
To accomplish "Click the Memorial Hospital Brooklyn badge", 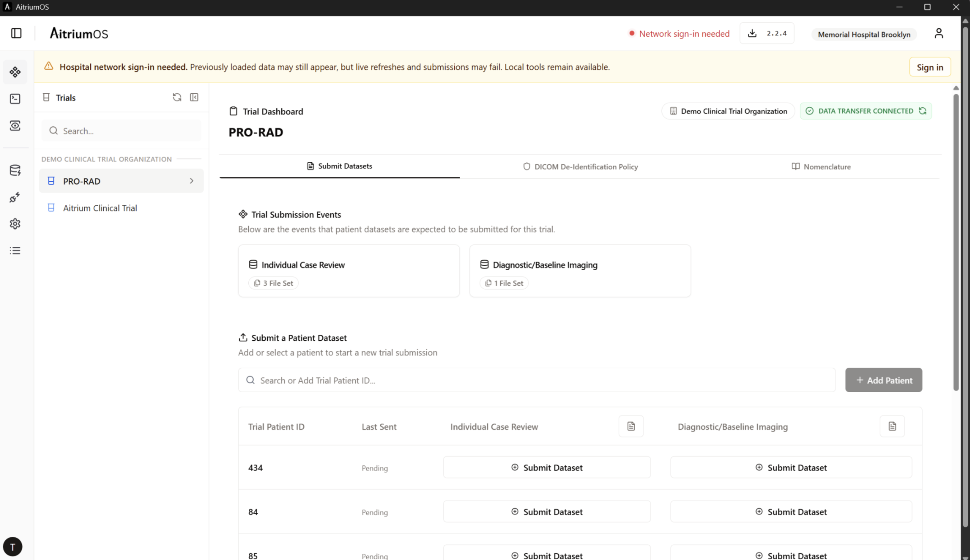I will tap(864, 34).
